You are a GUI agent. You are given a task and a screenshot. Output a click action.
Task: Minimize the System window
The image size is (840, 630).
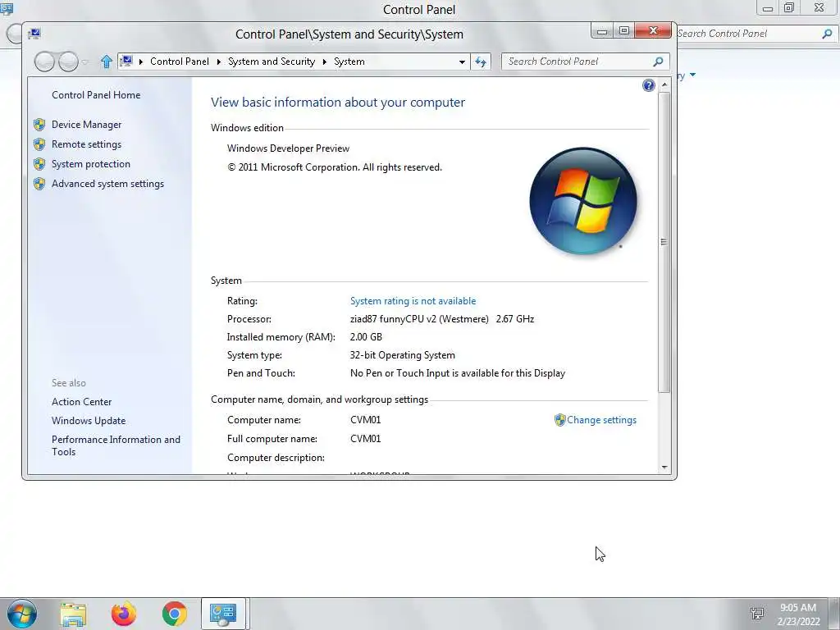pos(602,30)
